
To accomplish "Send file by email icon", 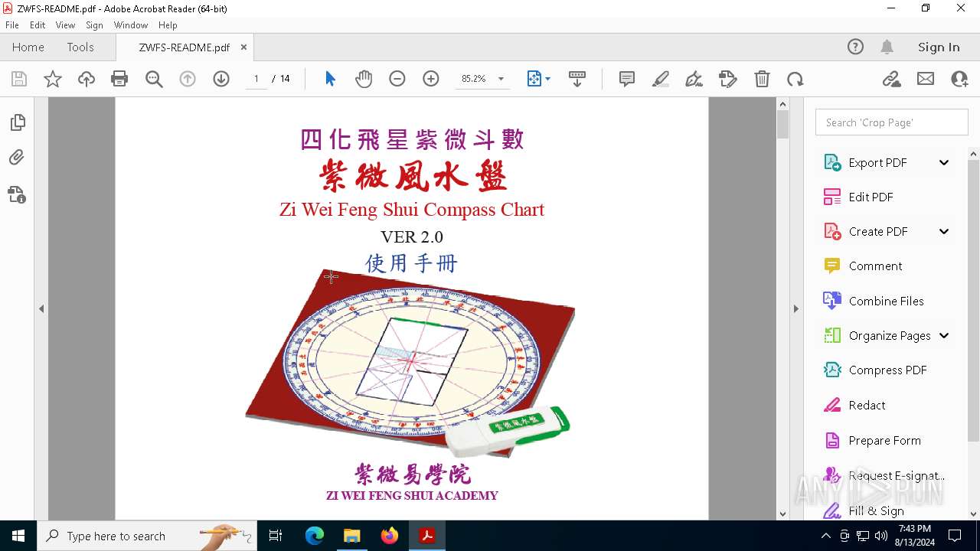I will pos(926,79).
